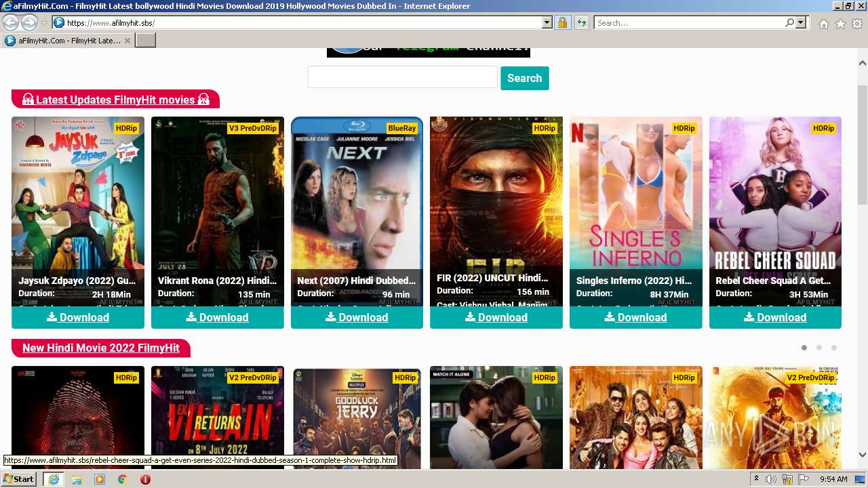Click the 9:54 AM system clock
The width and height of the screenshot is (868, 488).
click(833, 479)
